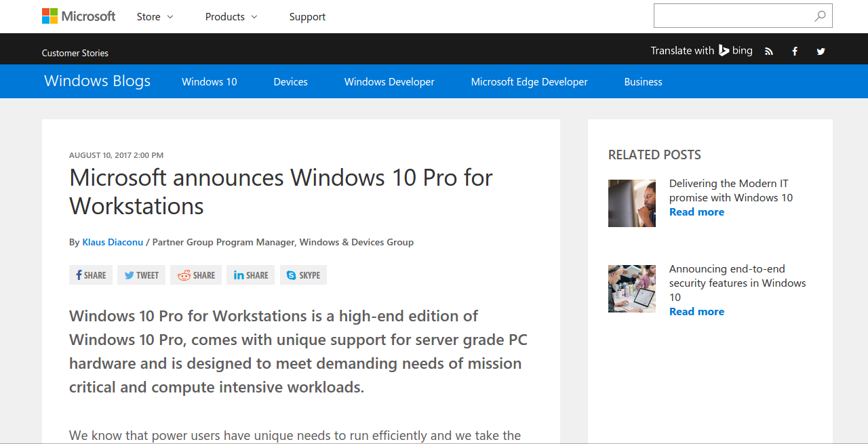868x444 pixels.
Task: Open the Business blog section
Action: [643, 81]
